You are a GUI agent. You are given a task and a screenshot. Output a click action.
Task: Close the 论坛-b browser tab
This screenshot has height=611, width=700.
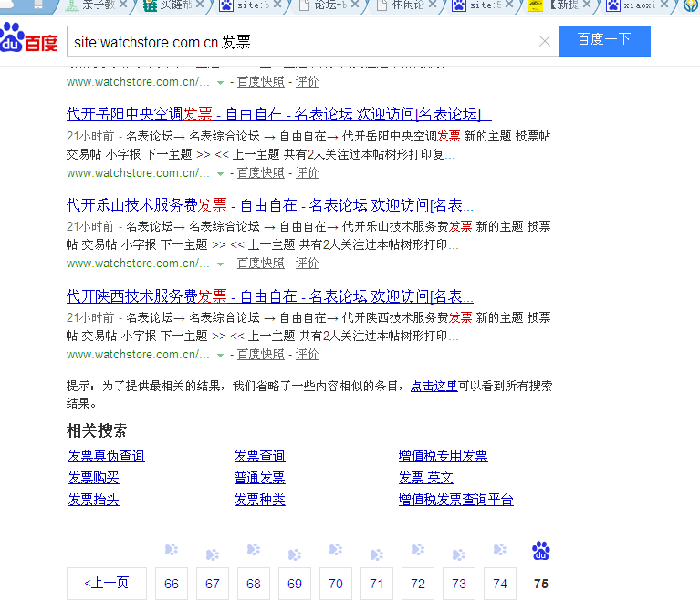click(355, 5)
